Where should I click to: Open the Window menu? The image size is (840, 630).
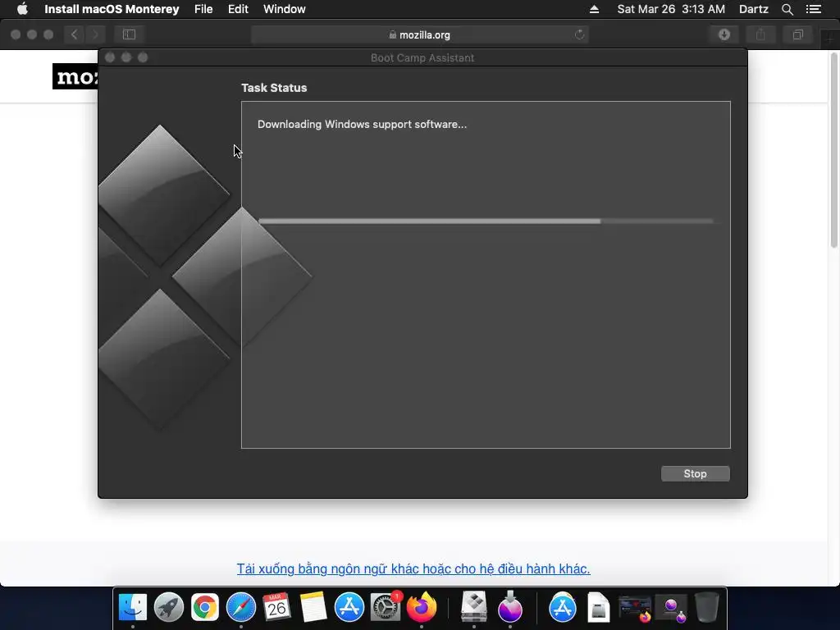tap(284, 9)
